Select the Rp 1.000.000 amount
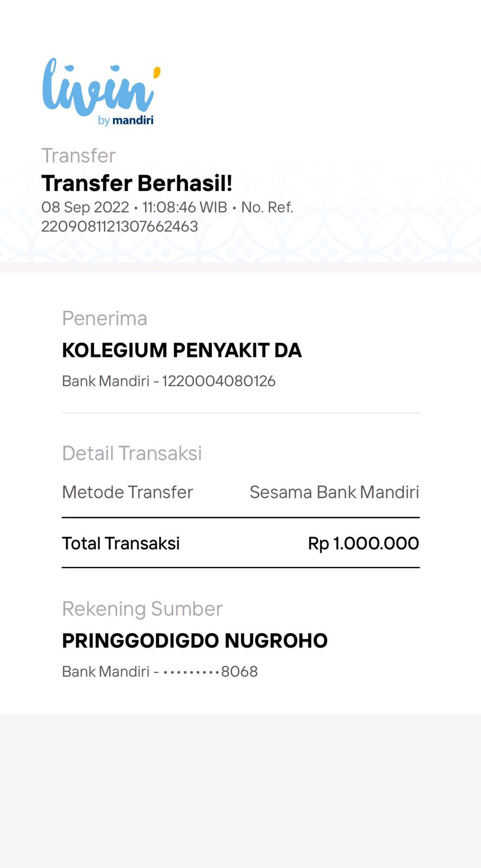 pyautogui.click(x=363, y=543)
